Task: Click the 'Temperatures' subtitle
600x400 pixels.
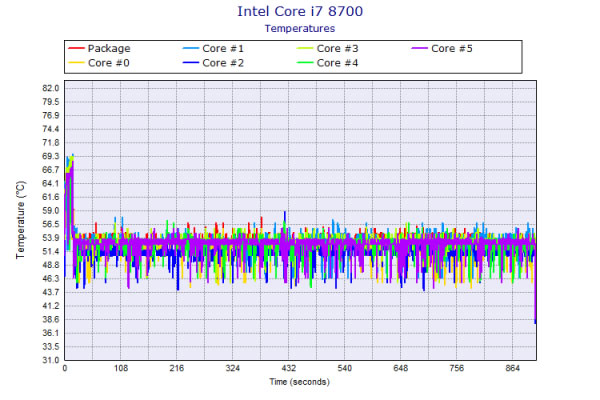Action: click(300, 29)
